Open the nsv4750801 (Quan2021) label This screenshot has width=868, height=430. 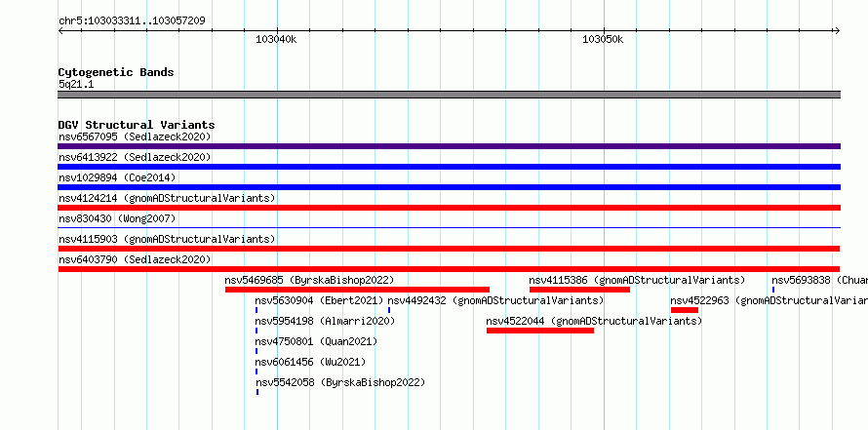pos(316,341)
